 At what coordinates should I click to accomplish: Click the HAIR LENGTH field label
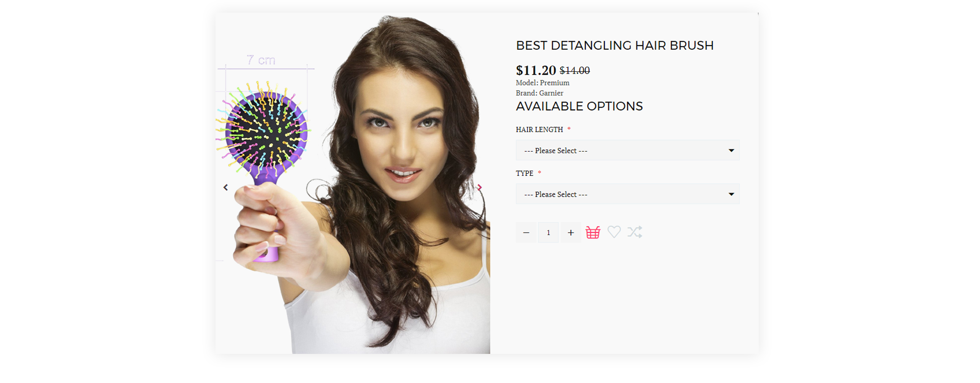click(x=539, y=129)
